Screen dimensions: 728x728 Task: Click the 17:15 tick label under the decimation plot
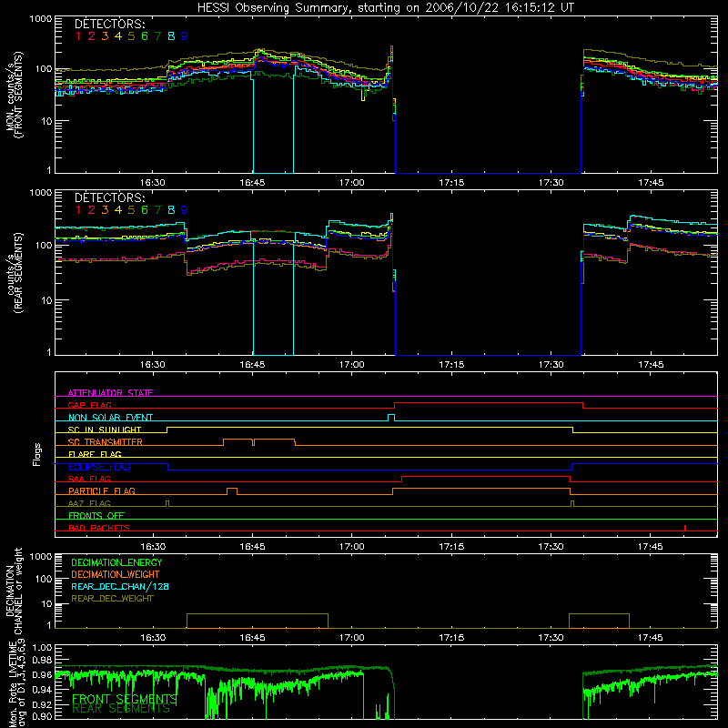point(451,638)
